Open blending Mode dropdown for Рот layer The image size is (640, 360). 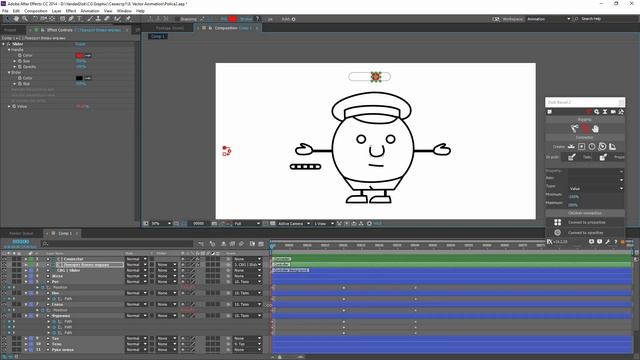136,282
